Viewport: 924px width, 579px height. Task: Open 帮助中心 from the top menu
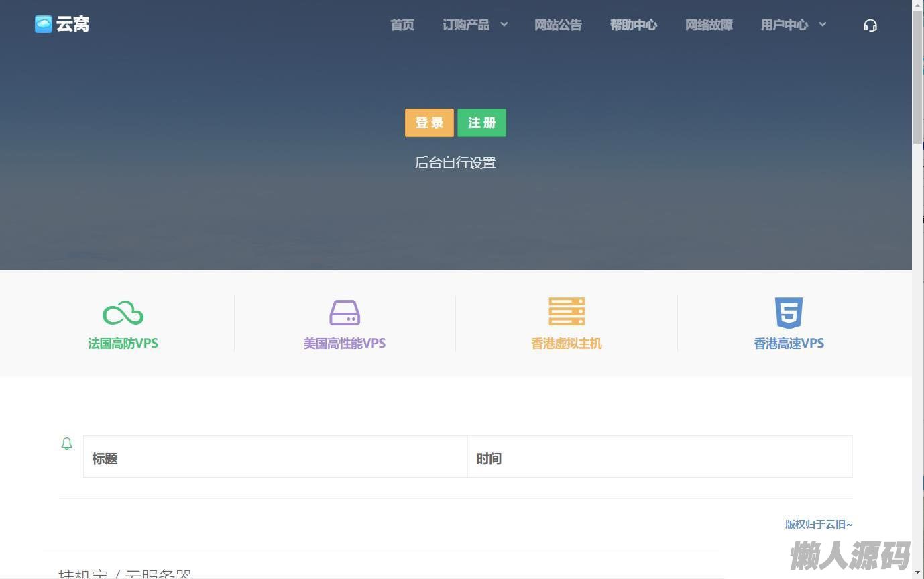coord(634,25)
